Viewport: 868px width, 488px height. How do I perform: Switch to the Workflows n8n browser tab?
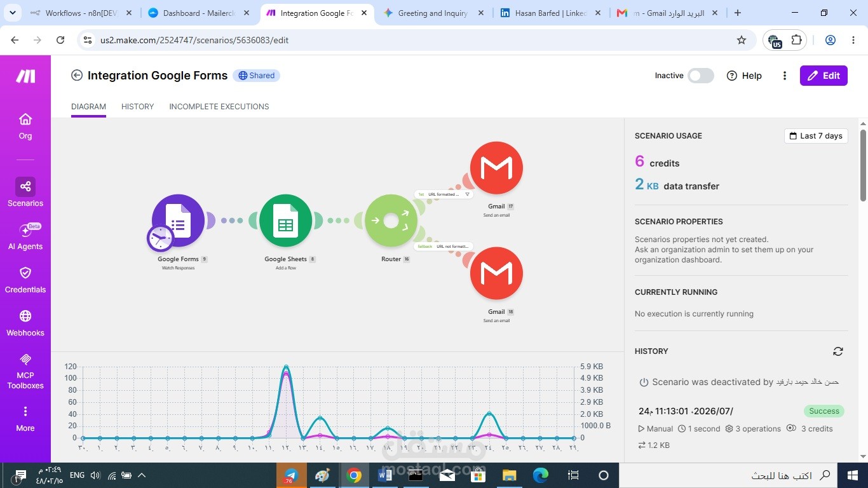point(81,13)
